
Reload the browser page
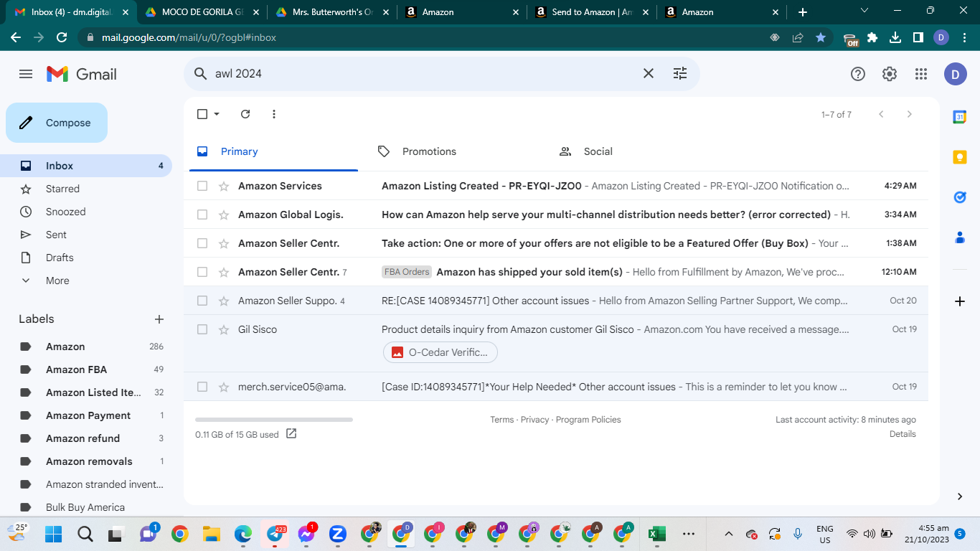pyautogui.click(x=62, y=37)
